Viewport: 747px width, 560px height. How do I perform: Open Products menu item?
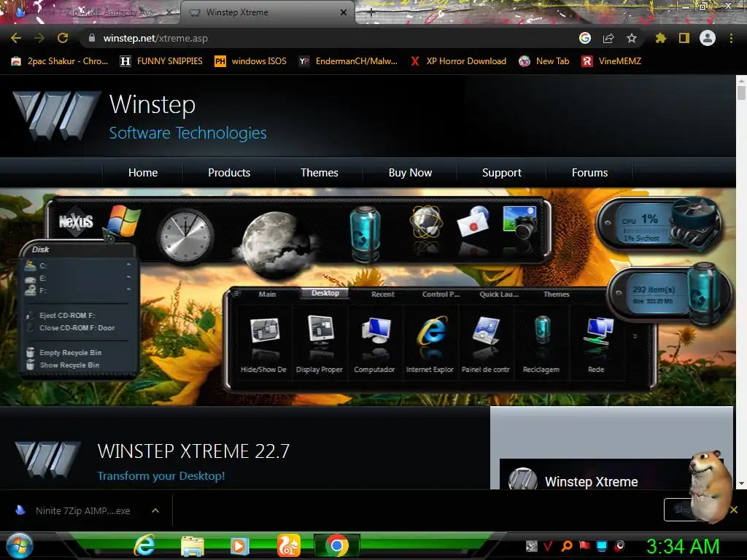click(229, 172)
